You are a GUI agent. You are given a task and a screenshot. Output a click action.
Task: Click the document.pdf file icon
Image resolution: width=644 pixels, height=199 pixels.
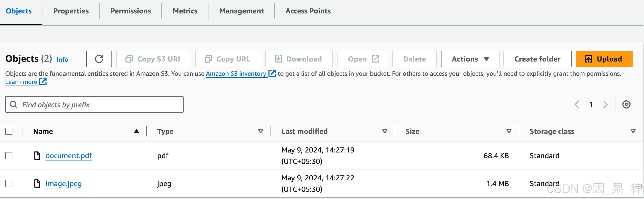point(37,156)
